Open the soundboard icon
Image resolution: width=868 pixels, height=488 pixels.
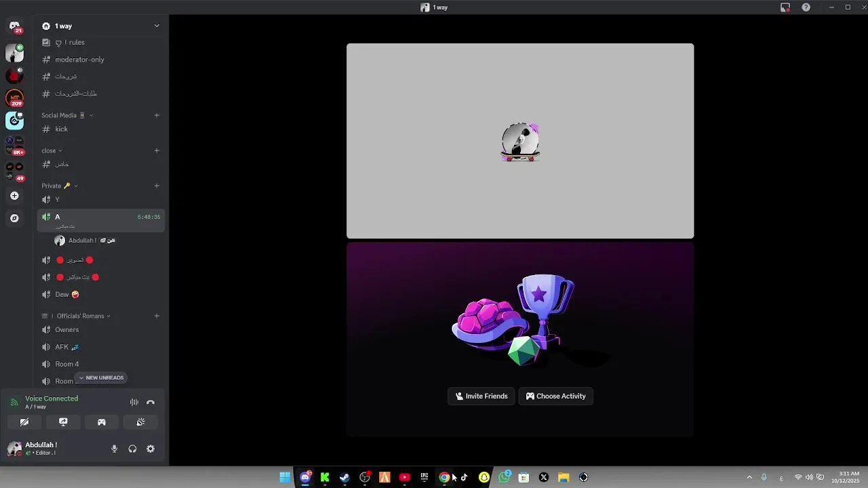pyautogui.click(x=140, y=422)
